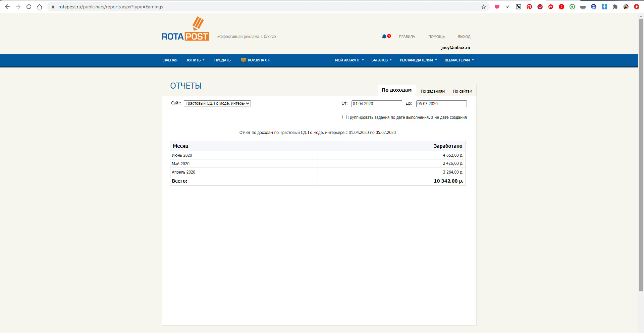This screenshot has height=333, width=644.
Task: Switch to the По заданиям tab
Action: point(433,91)
